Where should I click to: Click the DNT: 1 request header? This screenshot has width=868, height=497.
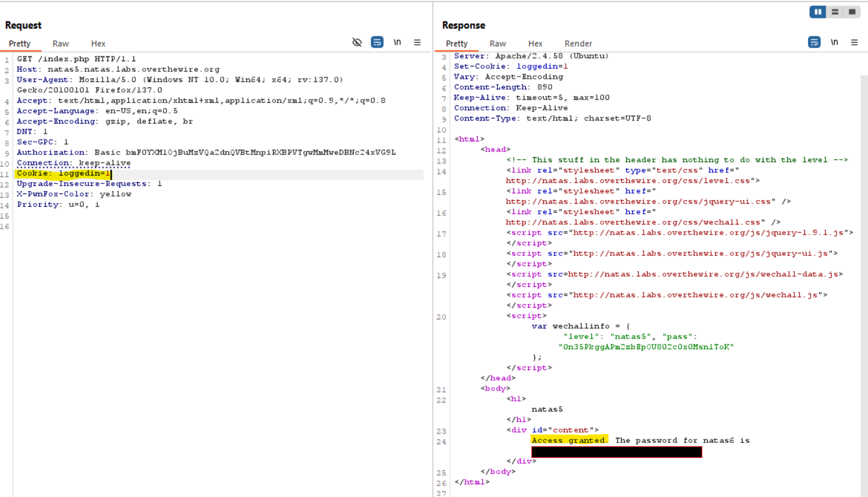32,132
